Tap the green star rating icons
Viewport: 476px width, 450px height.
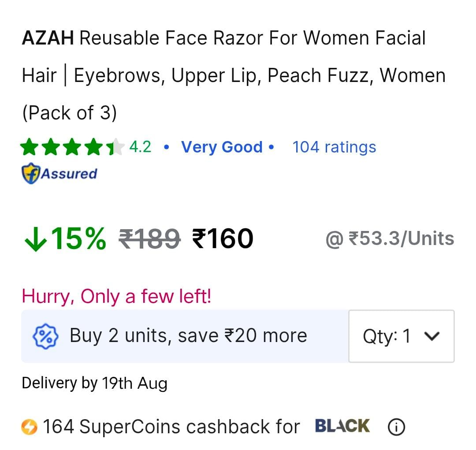pyautogui.click(x=72, y=147)
